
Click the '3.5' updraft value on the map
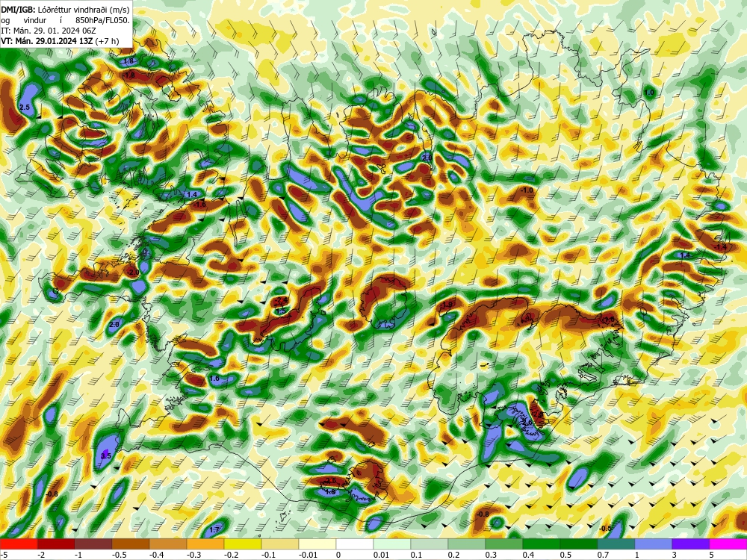click(x=106, y=455)
